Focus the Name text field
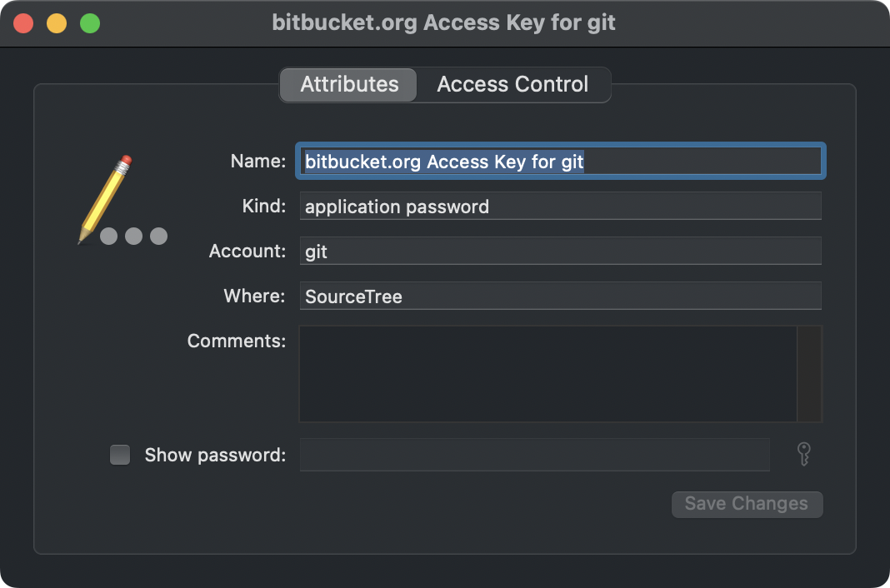Screen dimensions: 890x588 coord(560,162)
